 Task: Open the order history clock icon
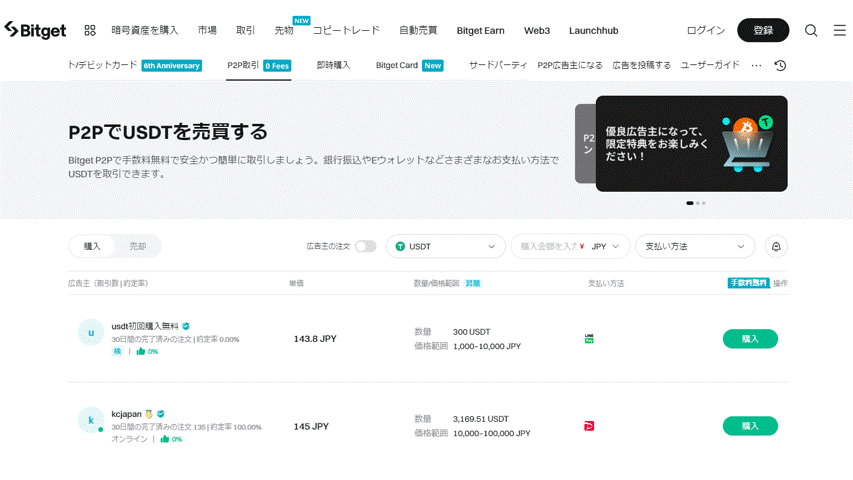click(x=780, y=65)
